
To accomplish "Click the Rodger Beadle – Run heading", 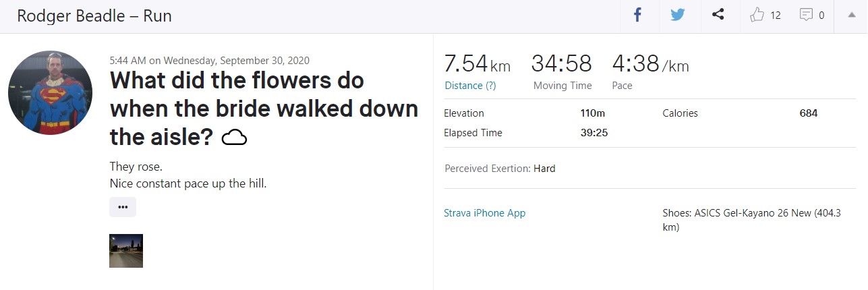I will [x=94, y=16].
